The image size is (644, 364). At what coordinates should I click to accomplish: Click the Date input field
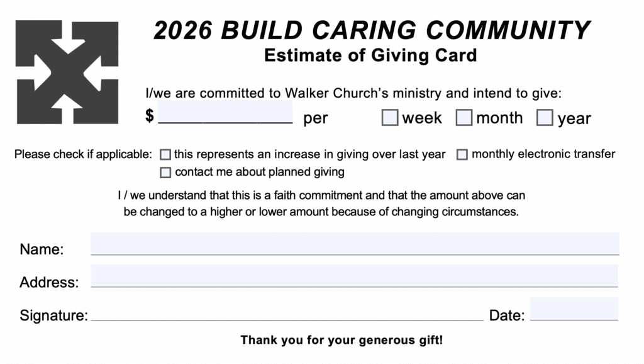pos(574,309)
